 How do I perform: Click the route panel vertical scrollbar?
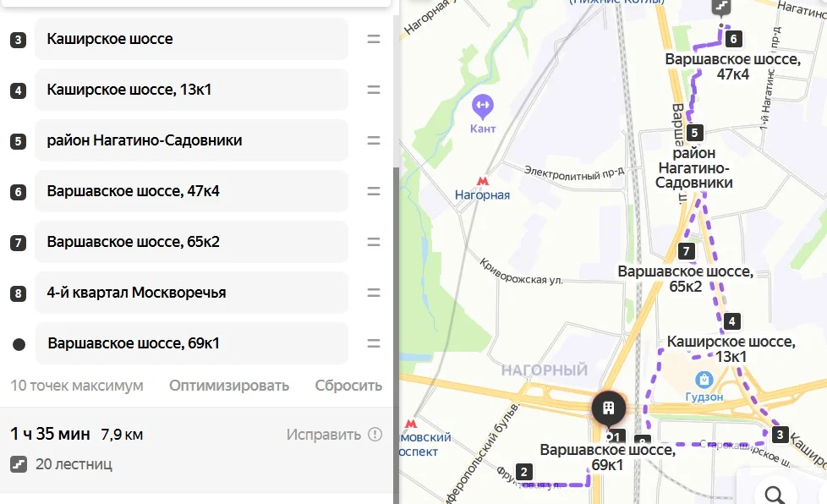(x=396, y=335)
